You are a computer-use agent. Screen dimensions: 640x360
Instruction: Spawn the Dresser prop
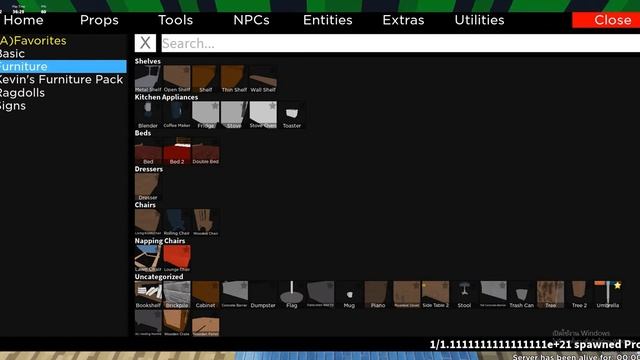pyautogui.click(x=148, y=187)
